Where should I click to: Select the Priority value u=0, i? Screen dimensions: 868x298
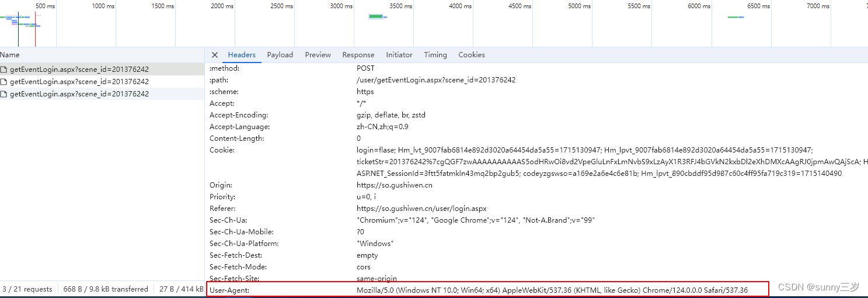366,197
